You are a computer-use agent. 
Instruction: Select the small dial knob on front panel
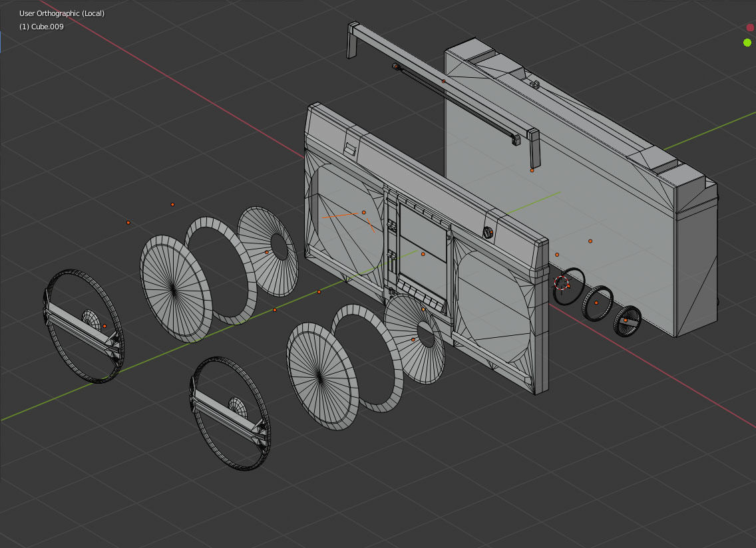coord(488,232)
